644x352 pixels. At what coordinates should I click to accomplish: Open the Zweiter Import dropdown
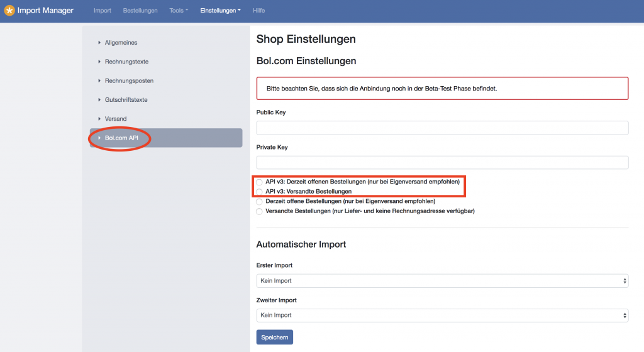pos(442,316)
